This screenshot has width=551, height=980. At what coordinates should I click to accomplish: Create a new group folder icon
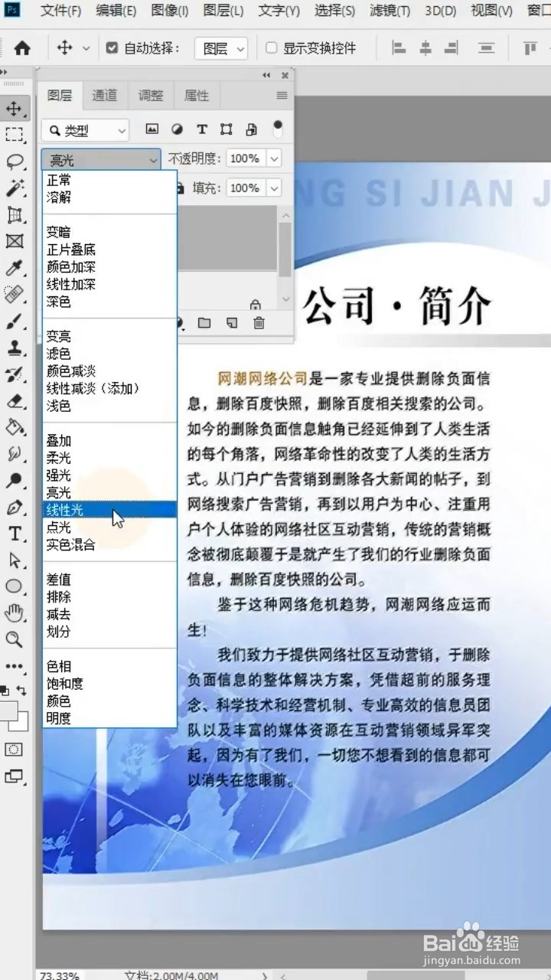204,323
